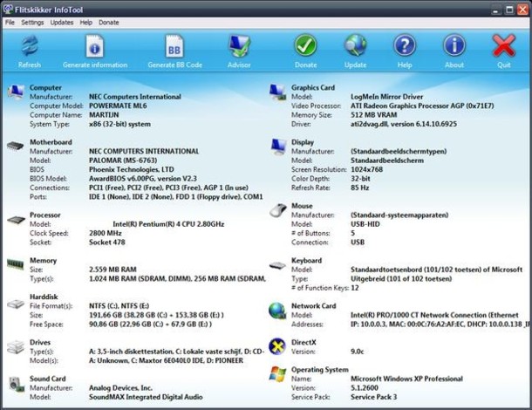Screen dimensions: 532x410
Task: Click the screen resolution 1024x768
Action: pyautogui.click(x=367, y=170)
